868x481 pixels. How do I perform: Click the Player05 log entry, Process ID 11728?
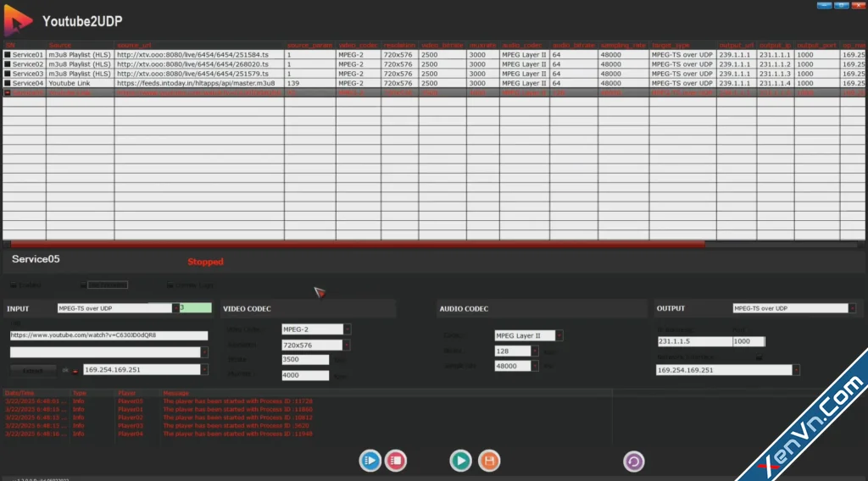pos(307,401)
